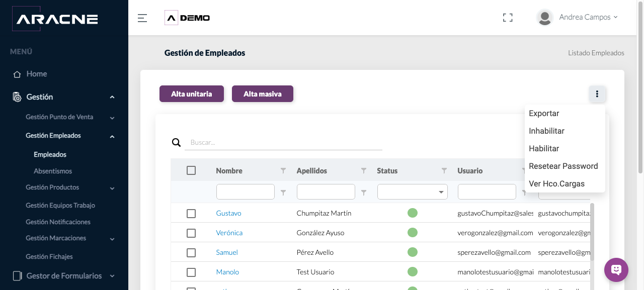Click Listado Empleados breadcrumb text

(x=596, y=53)
